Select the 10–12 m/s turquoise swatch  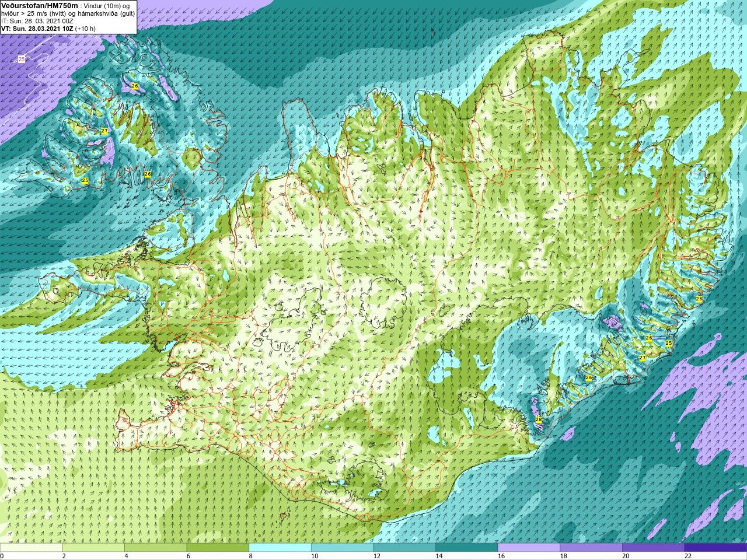[342, 548]
